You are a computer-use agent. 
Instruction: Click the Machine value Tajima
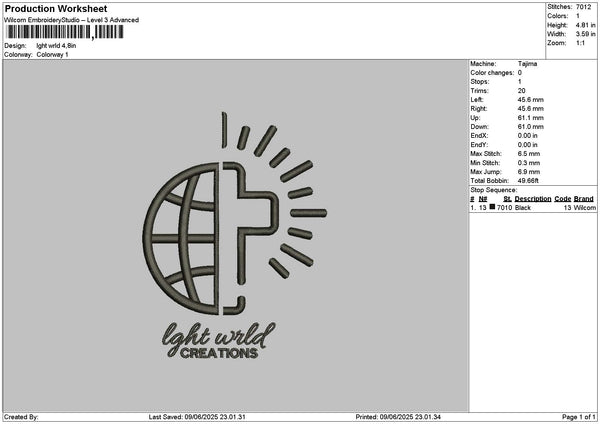click(x=527, y=64)
